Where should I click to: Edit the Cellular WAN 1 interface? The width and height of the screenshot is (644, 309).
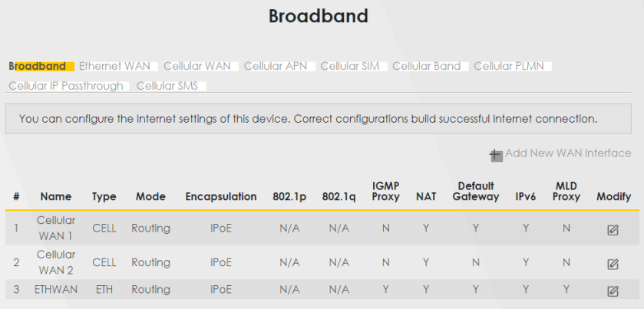[613, 229]
